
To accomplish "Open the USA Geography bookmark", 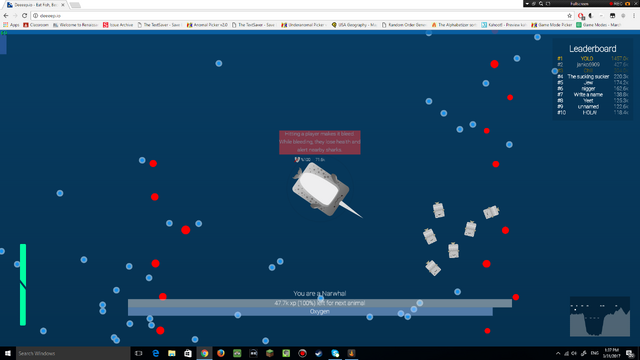I will click(354, 25).
